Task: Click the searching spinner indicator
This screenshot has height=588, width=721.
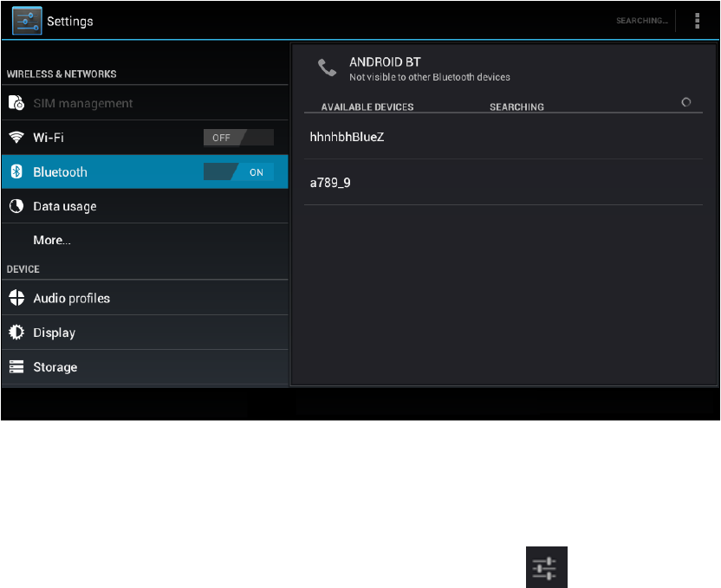Action: click(x=685, y=102)
